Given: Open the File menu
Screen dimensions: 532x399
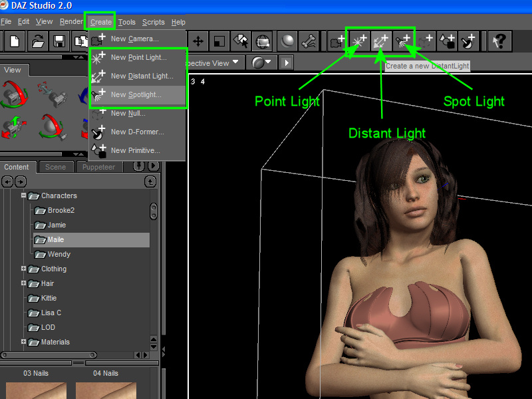Looking at the screenshot, I should click(x=6, y=22).
